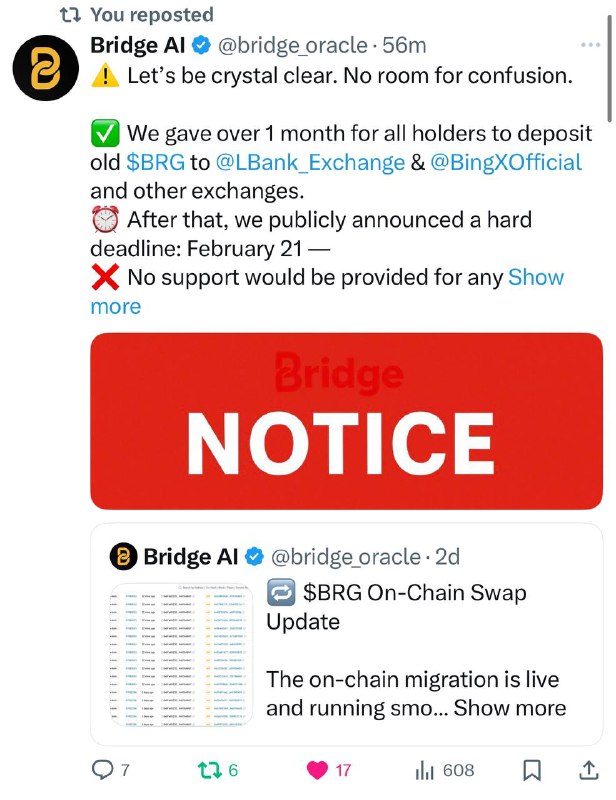Open Bridge AI profile avatar
Screen dimensions: 616x800
point(46,68)
